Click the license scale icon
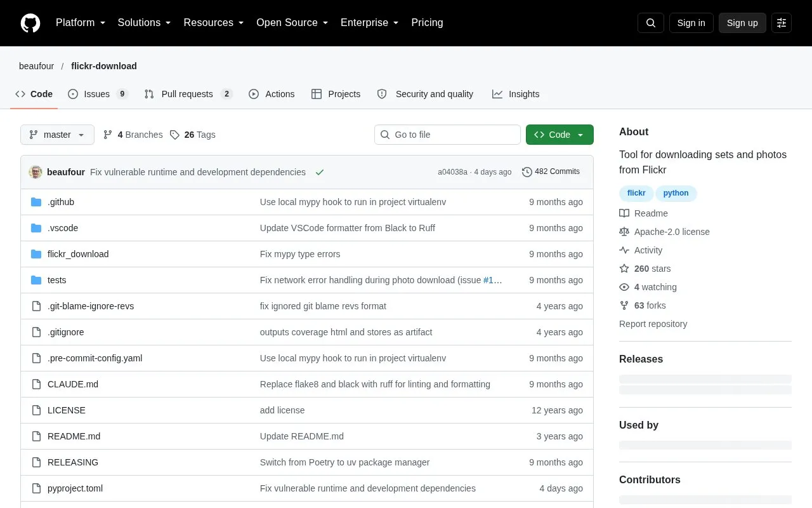Viewport: 812px width, 508px height. point(624,232)
